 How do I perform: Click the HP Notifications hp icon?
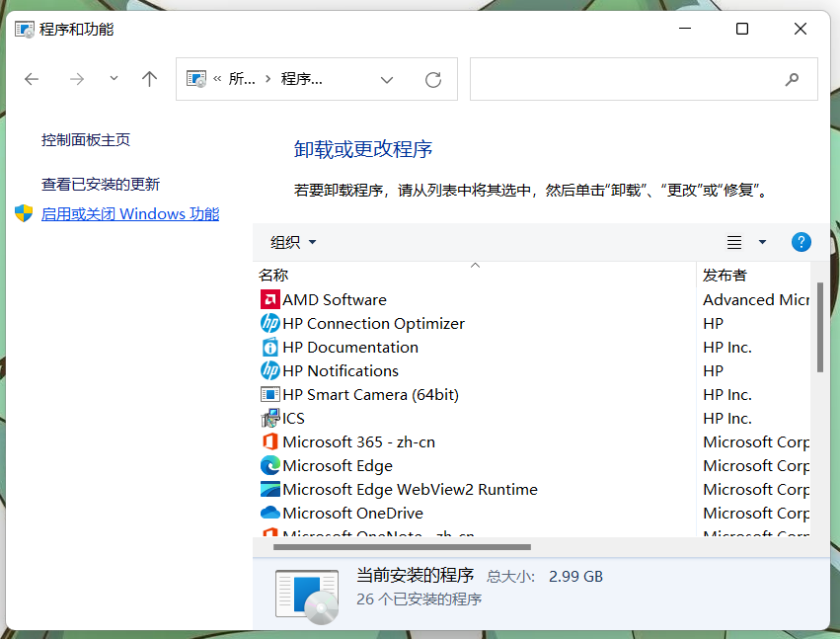[x=270, y=370]
